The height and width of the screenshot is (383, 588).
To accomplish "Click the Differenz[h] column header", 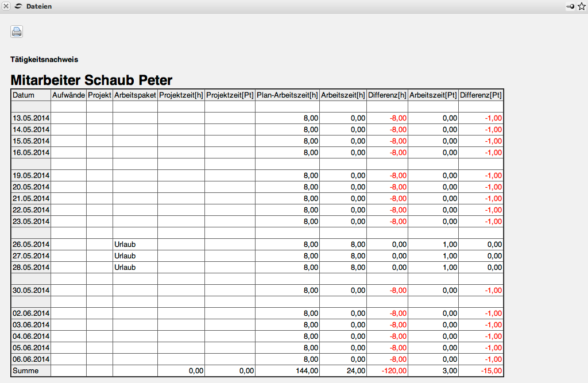I will 387,95.
